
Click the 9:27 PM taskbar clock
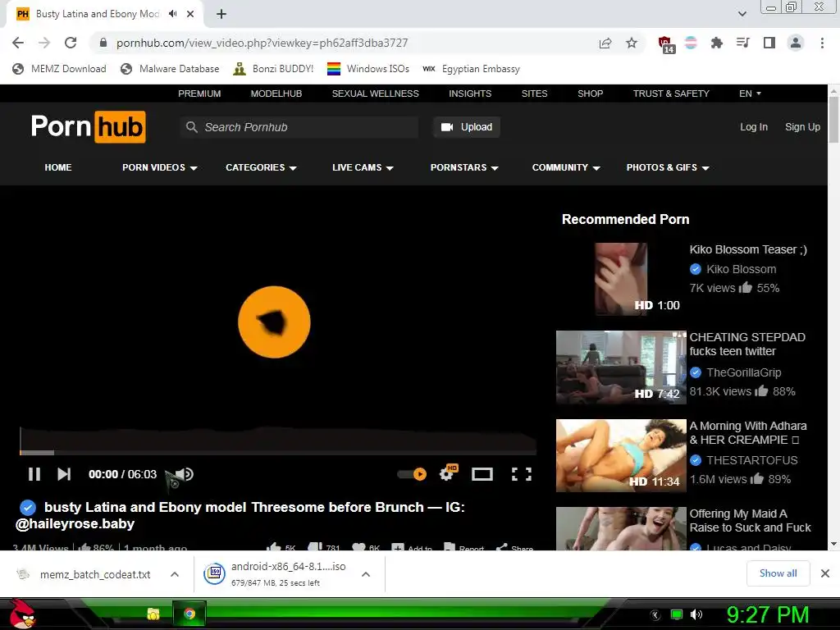tap(767, 614)
